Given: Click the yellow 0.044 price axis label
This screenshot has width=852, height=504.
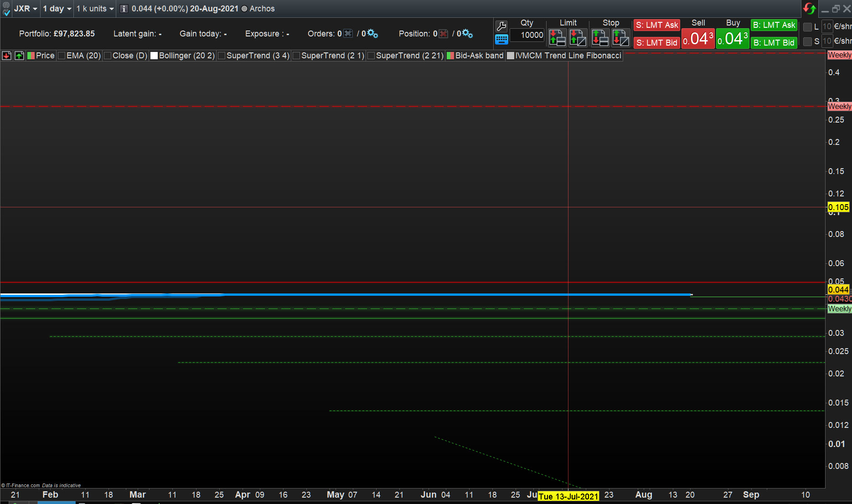Looking at the screenshot, I should 838,290.
